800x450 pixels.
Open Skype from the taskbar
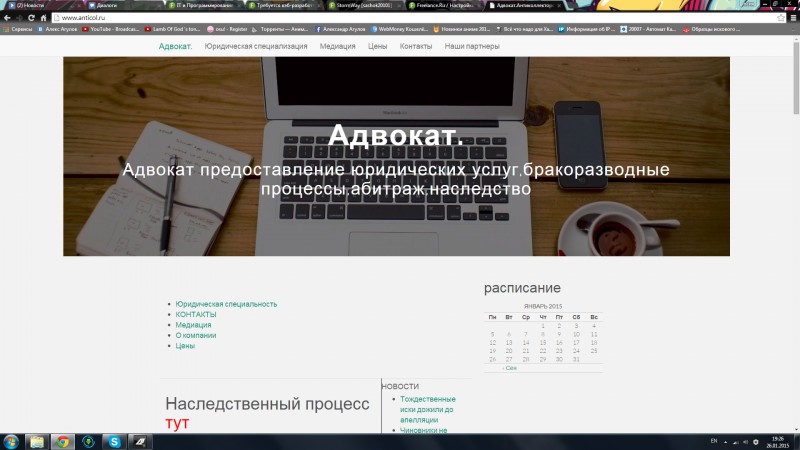[114, 442]
